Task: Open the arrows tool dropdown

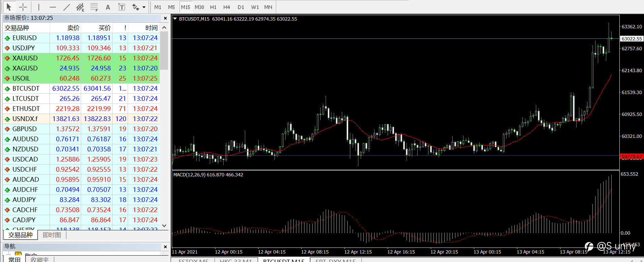Action: coord(144,7)
